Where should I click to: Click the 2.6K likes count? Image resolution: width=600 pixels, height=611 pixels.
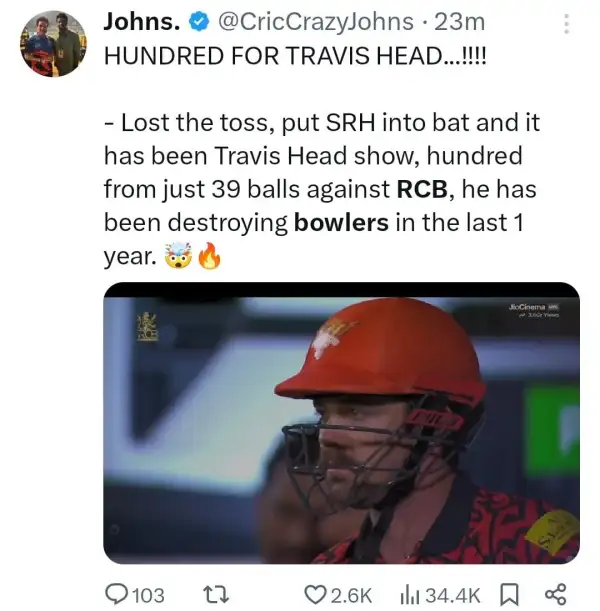tap(352, 595)
